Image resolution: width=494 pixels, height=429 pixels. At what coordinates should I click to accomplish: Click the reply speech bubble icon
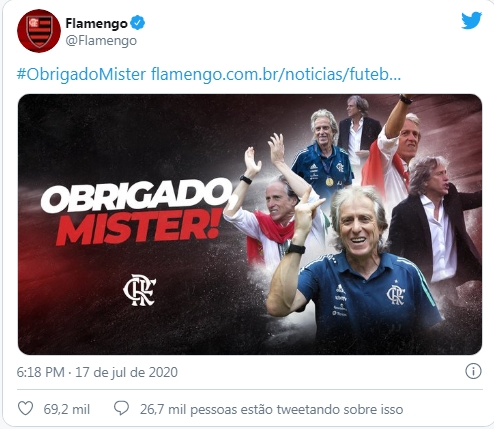coord(121,408)
